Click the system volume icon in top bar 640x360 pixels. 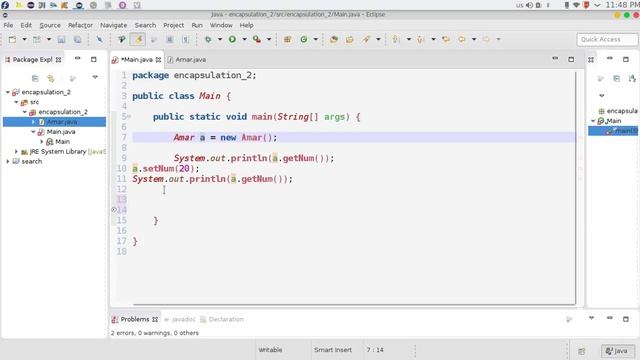(529, 5)
